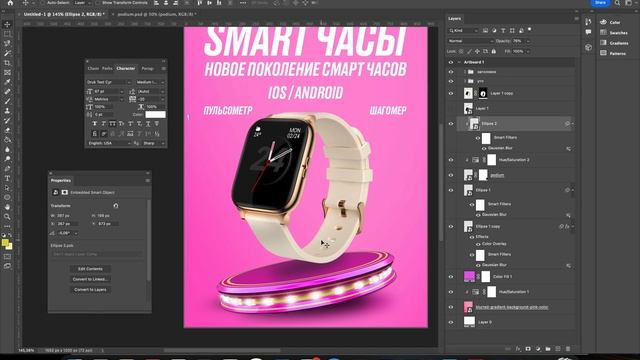Select the Hand tool
Image resolution: width=640 pixels, height=360 pixels.
pos(7,207)
